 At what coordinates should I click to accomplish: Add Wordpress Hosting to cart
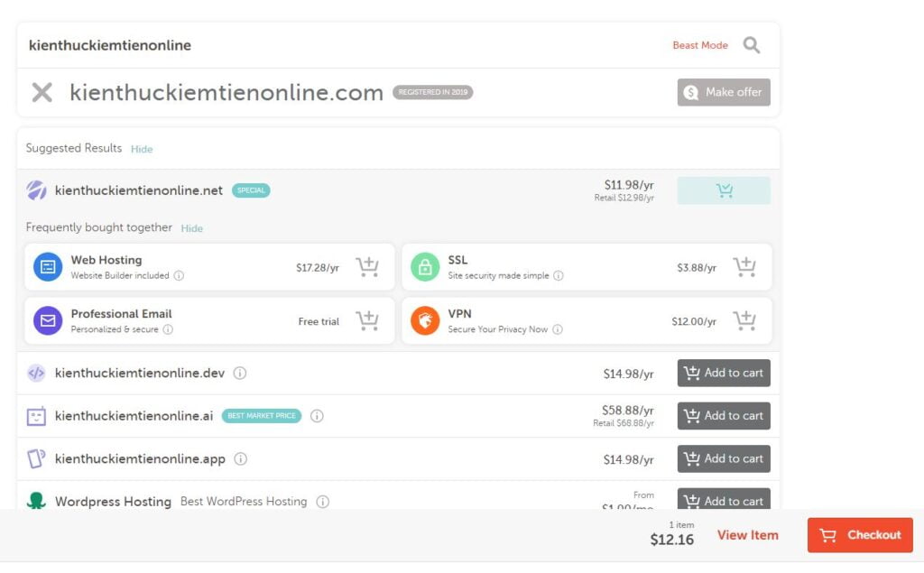pyautogui.click(x=724, y=499)
